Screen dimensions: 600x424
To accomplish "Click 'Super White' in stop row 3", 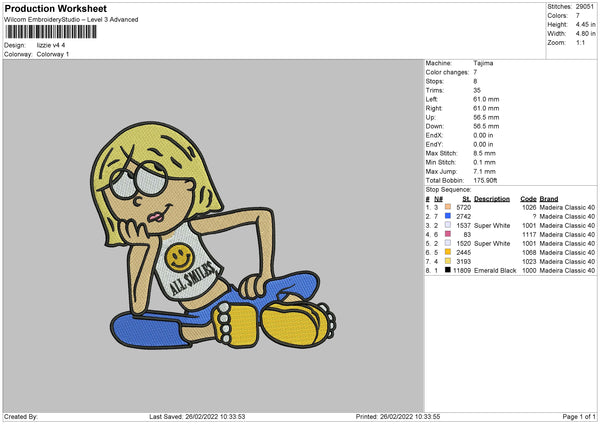I will tap(492, 225).
